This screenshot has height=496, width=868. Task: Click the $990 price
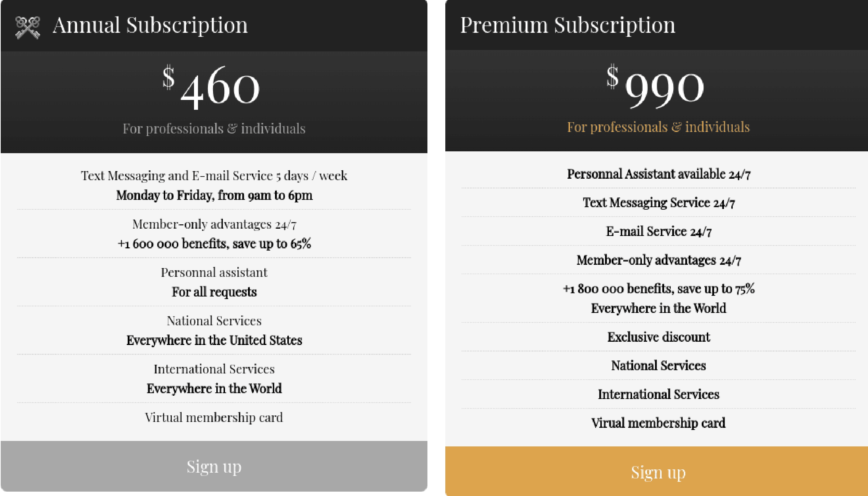656,86
